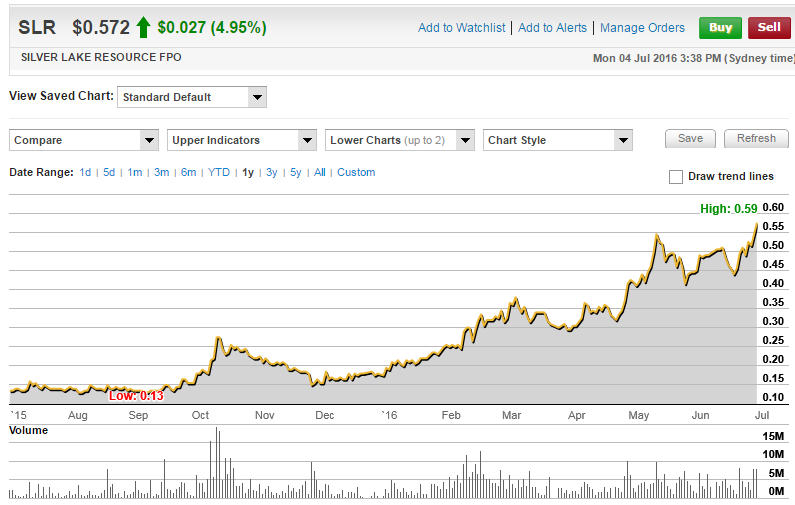Refresh the chart with Refresh button
The image size is (795, 505).
(x=756, y=139)
